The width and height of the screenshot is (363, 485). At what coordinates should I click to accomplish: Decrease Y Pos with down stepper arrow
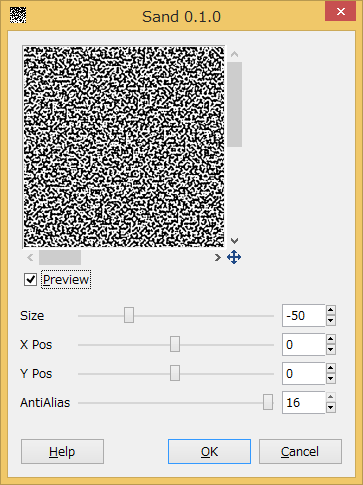330,379
